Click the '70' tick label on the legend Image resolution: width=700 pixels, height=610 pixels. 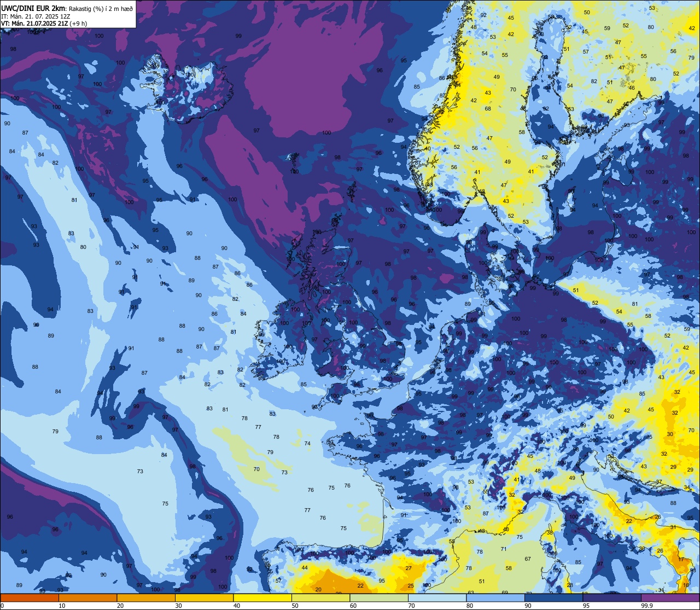[x=411, y=606]
